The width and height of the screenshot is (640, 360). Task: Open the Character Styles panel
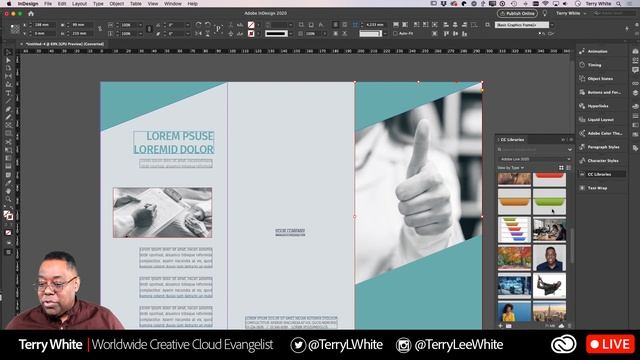pos(602,160)
